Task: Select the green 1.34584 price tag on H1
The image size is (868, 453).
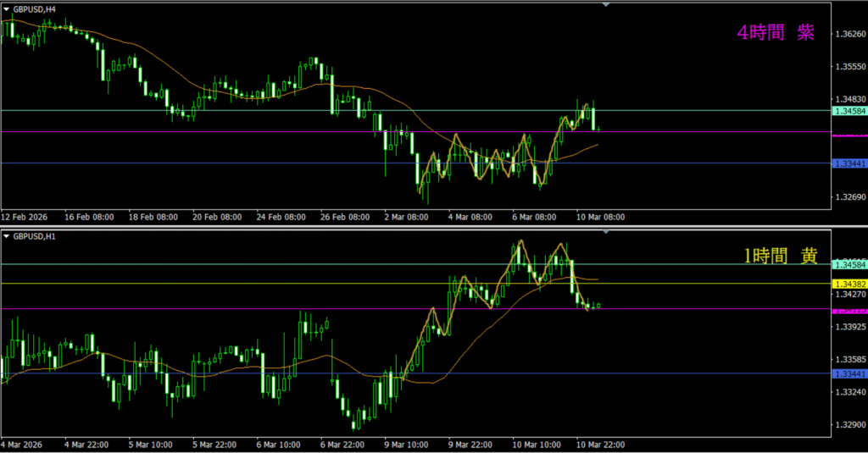Action: pyautogui.click(x=849, y=264)
